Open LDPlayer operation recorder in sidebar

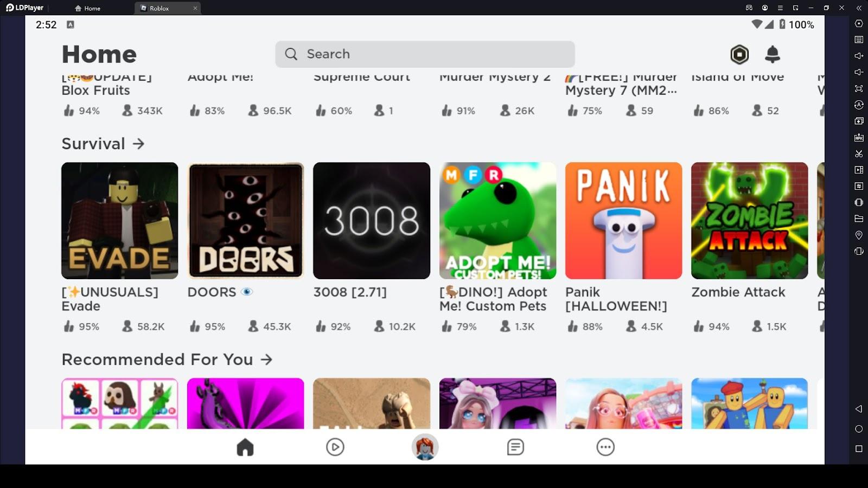click(859, 171)
